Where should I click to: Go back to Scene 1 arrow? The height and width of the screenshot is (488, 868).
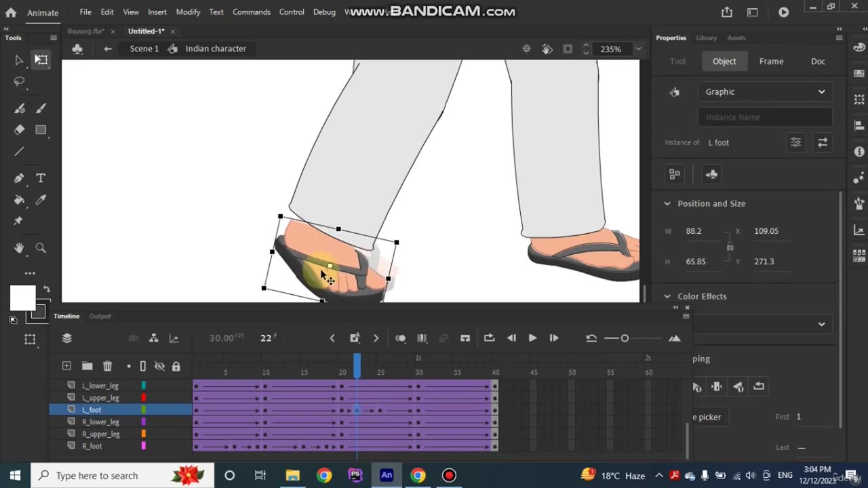pos(108,49)
